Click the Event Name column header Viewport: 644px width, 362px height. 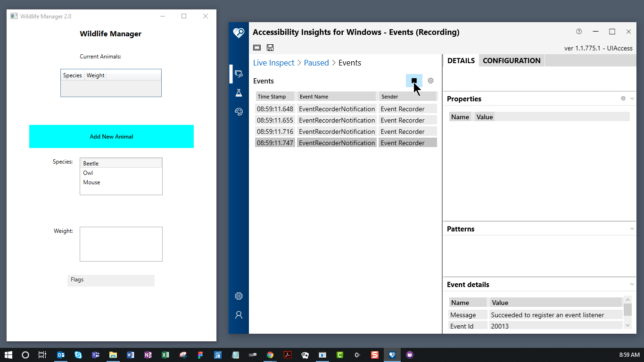337,96
